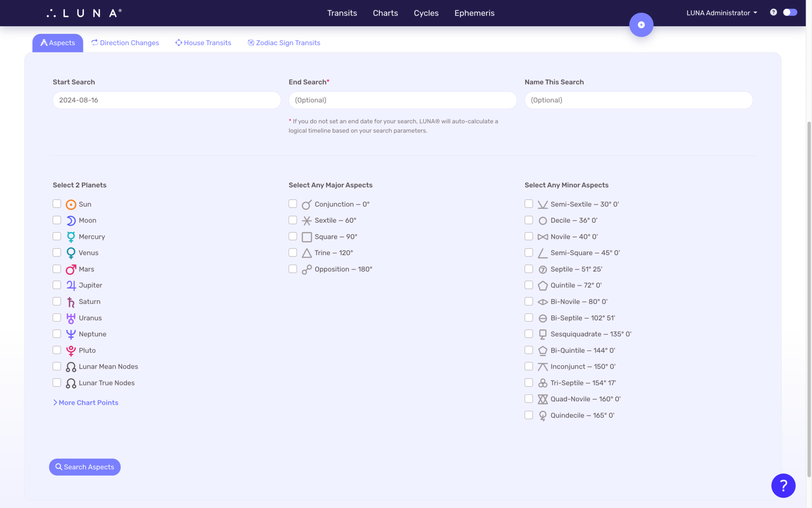Viewport: 812px width, 508px height.
Task: Click the Conjunction aspect glyph
Action: pos(306,204)
